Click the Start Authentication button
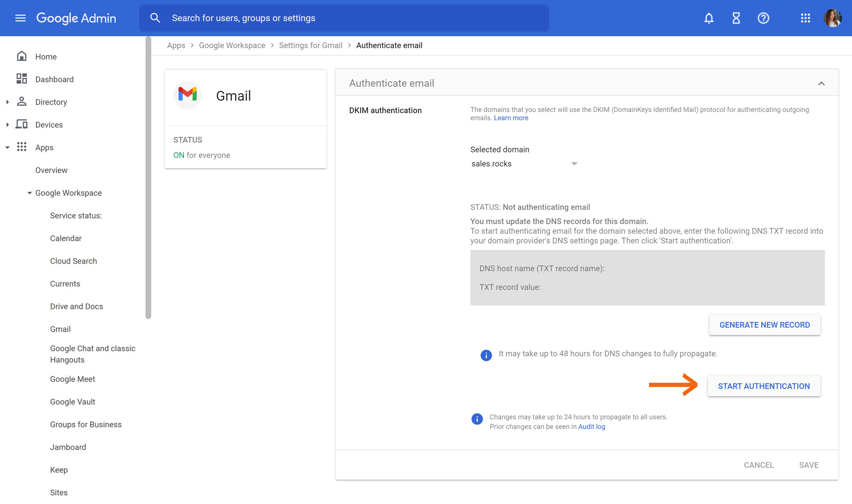The height and width of the screenshot is (504, 852). coord(764,386)
